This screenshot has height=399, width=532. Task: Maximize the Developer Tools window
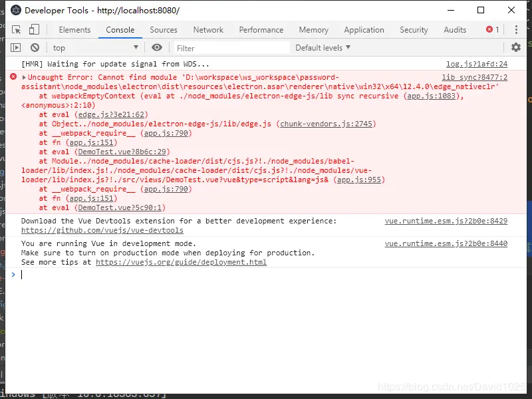[481, 10]
